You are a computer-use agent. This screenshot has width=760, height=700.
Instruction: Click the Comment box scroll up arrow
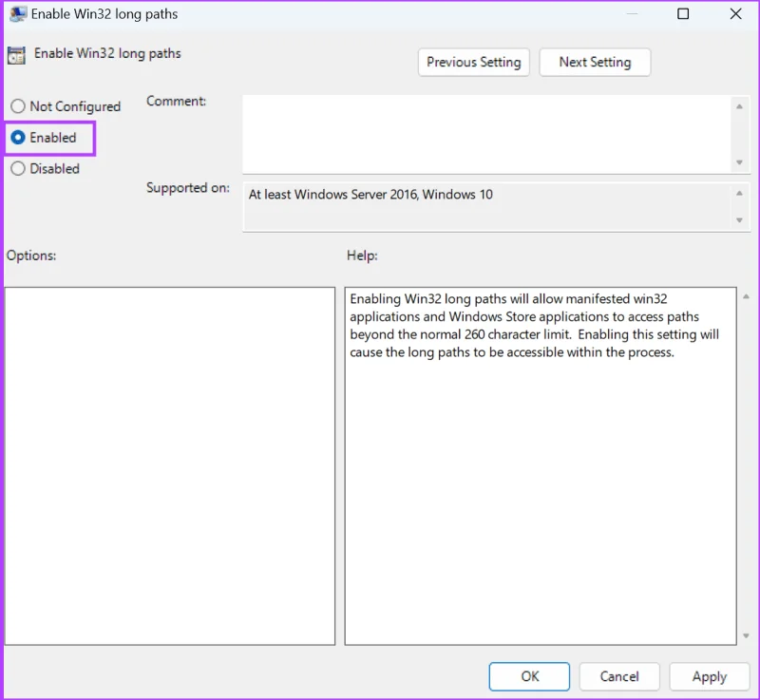click(x=739, y=106)
